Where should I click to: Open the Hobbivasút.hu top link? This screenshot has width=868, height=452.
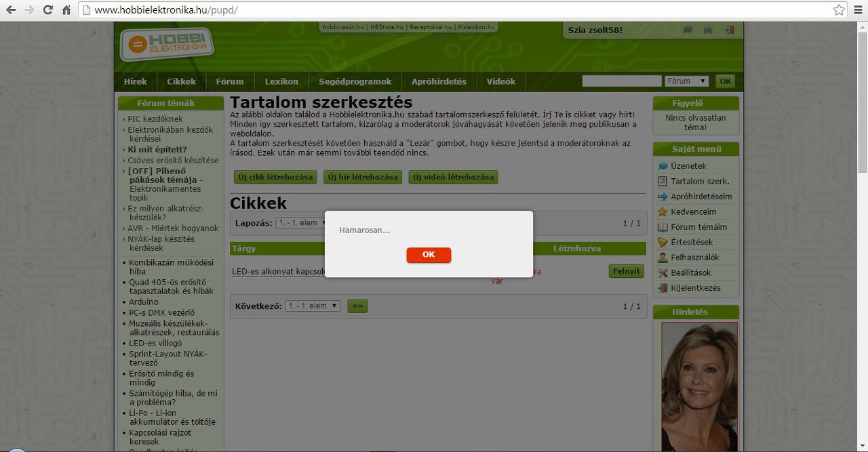tap(342, 28)
